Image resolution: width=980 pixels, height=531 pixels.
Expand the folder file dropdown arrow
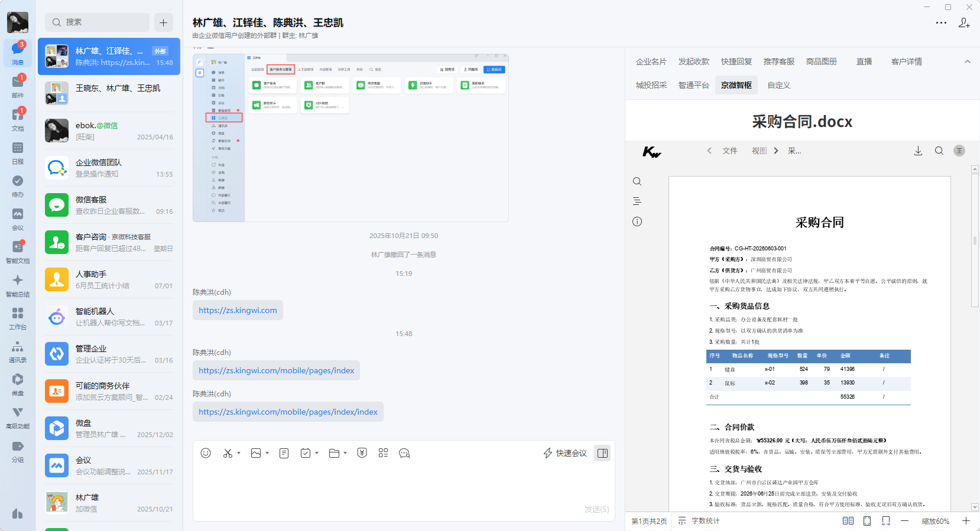click(345, 453)
